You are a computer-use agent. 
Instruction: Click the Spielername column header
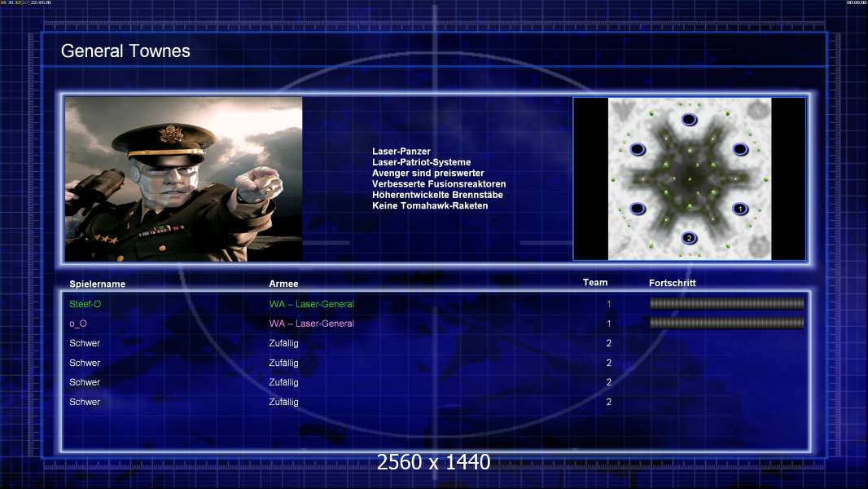click(97, 284)
